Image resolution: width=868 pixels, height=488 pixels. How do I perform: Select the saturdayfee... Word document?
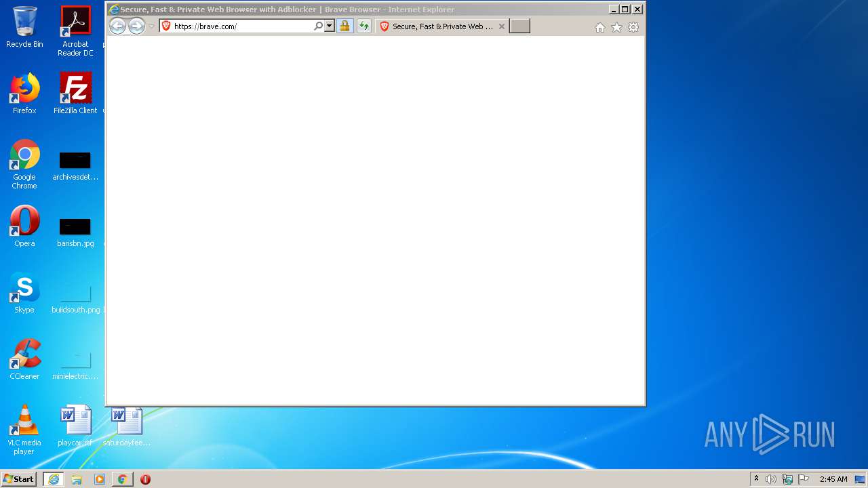[127, 426]
